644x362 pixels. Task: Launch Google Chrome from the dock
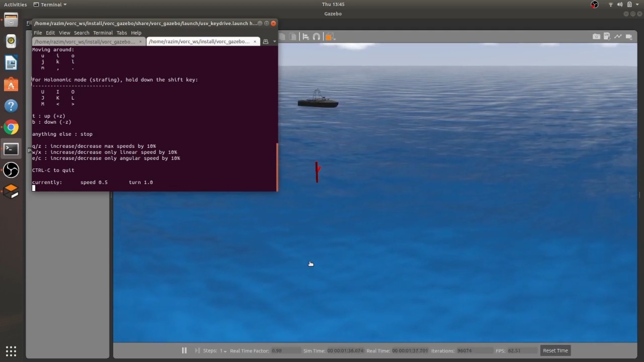(11, 127)
